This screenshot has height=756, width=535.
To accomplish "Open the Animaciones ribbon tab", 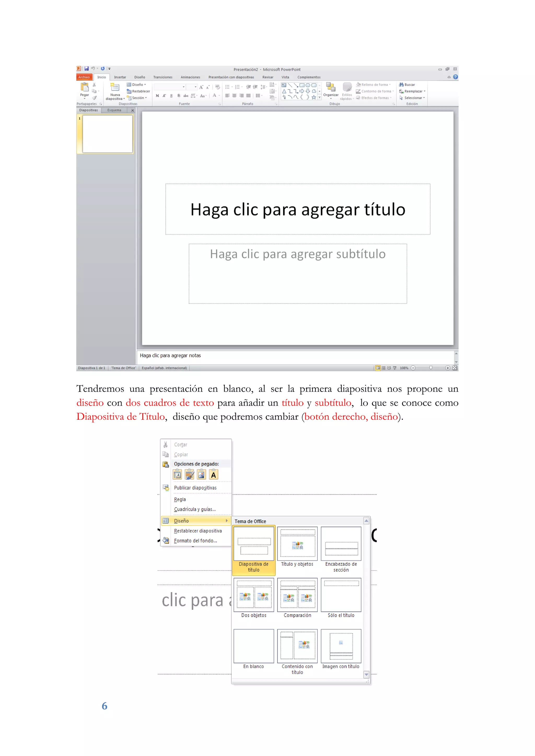I will [190, 77].
